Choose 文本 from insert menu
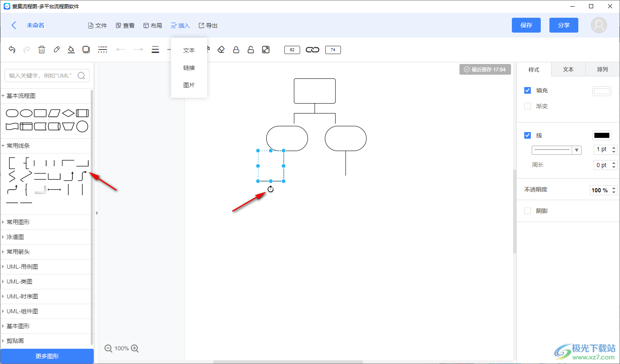Image resolution: width=620 pixels, height=364 pixels. click(189, 50)
